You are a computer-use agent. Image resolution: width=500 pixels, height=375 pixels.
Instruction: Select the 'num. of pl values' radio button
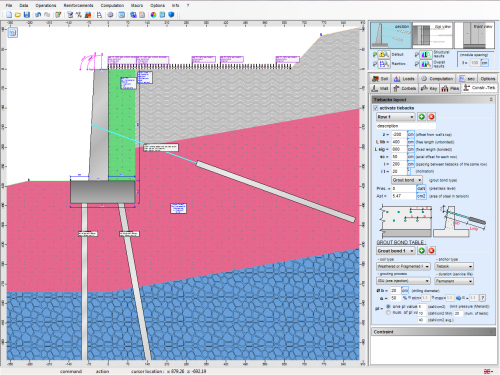388,313
